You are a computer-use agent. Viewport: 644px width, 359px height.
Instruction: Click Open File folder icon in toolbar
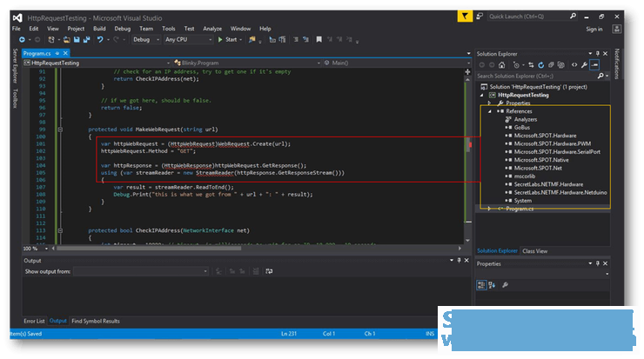pos(66,40)
